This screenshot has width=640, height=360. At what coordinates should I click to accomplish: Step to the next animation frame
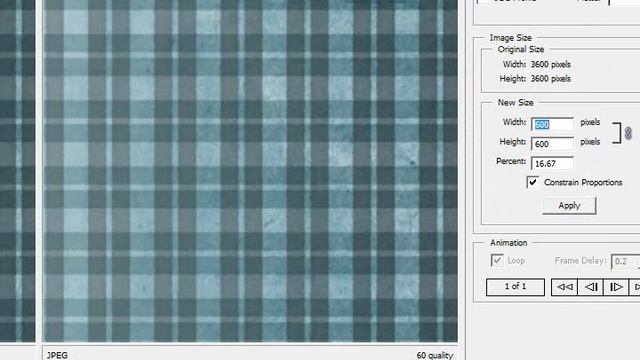(616, 287)
